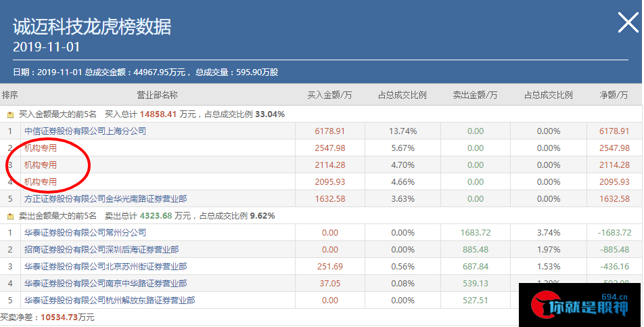Select sell amount cell 687.84
The image size is (644, 327).
pos(476,267)
